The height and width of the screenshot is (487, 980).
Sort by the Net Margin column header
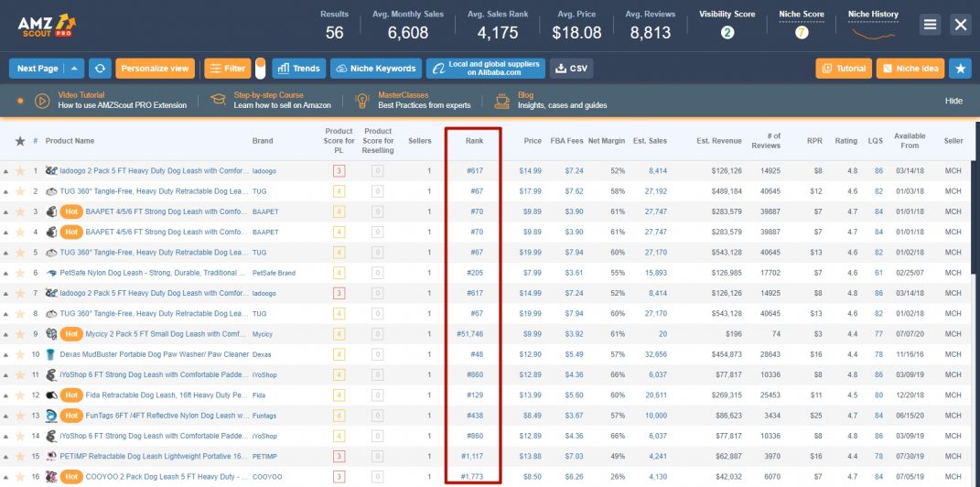[x=607, y=141]
